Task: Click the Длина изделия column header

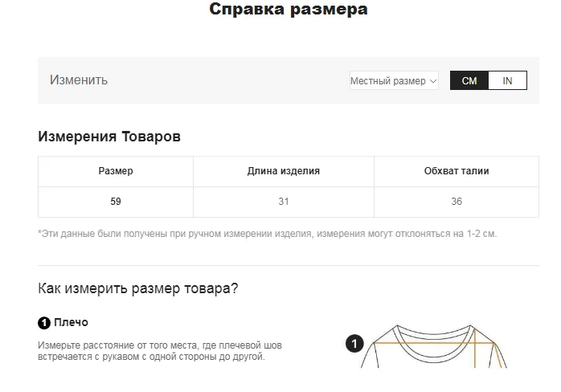Action: point(284,171)
